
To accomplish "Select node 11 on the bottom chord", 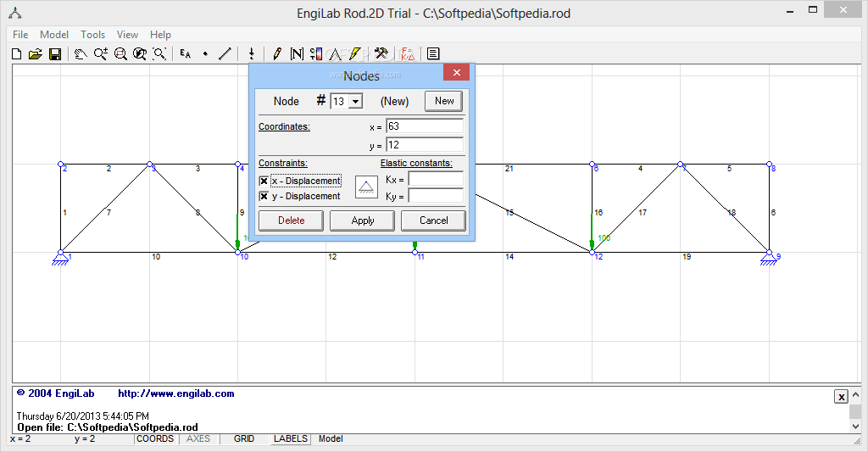I will click(x=415, y=253).
